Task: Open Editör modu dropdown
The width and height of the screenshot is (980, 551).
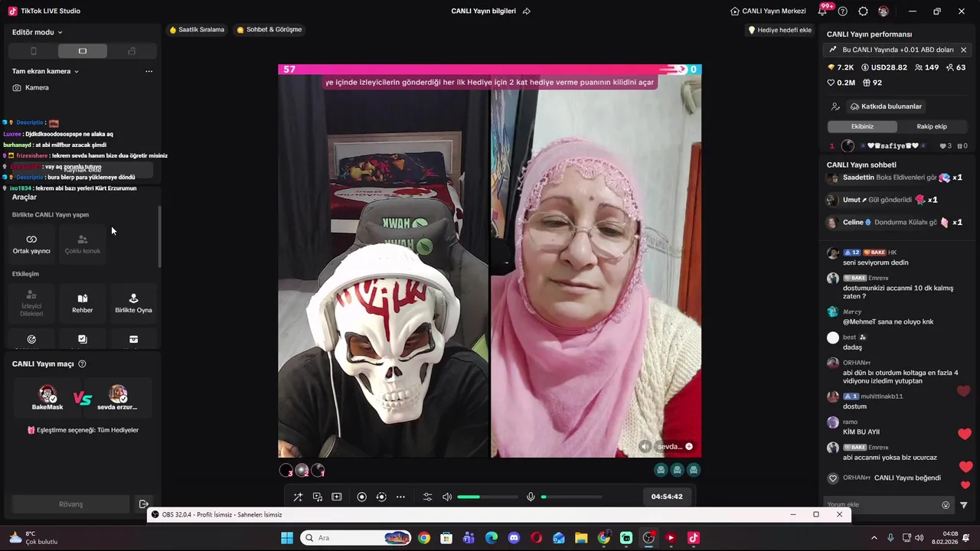Action: click(x=38, y=32)
